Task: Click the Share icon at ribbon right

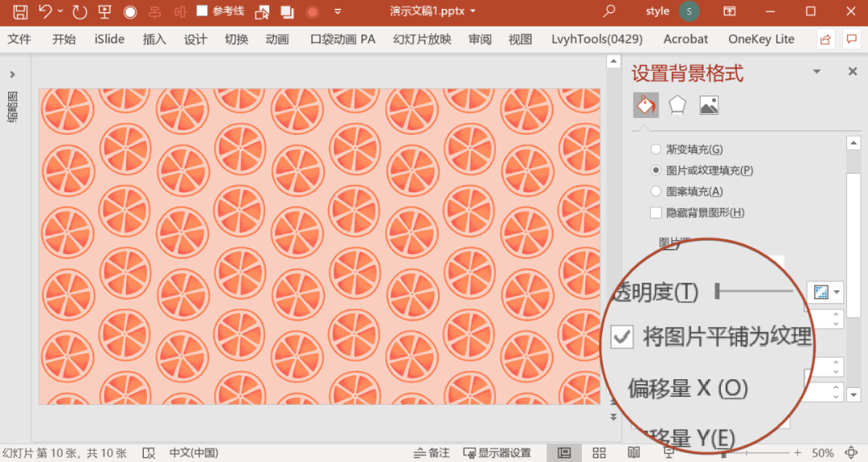Action: [825, 39]
